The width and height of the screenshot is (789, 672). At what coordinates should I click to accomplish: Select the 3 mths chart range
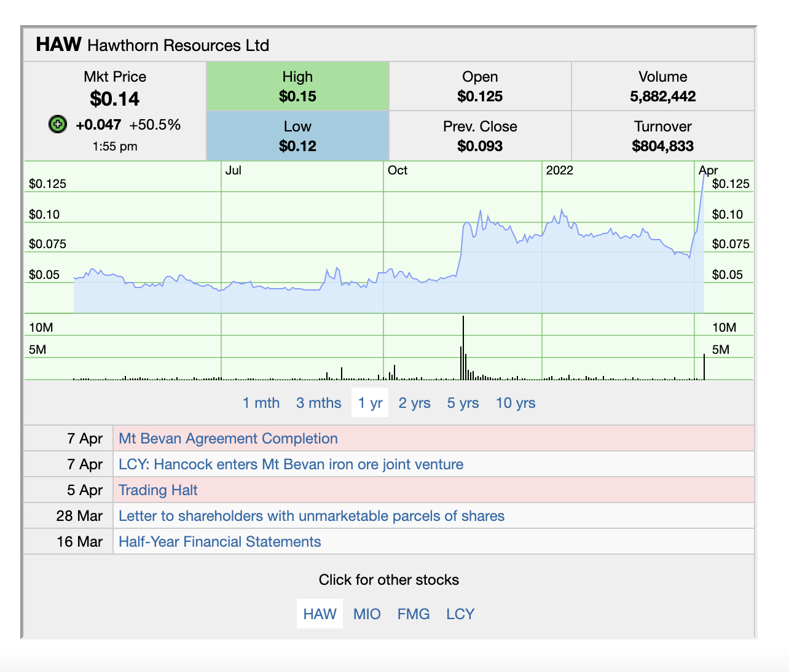tap(318, 403)
